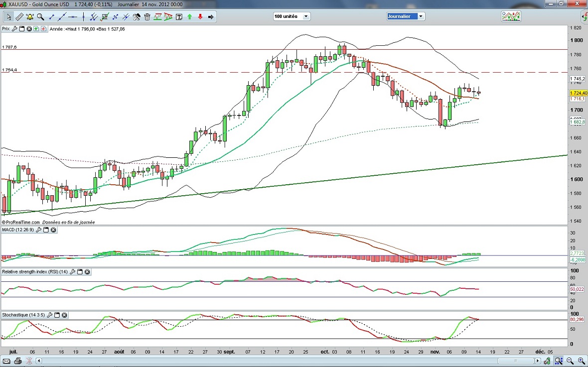Select the arrow cursor tool
The height and width of the screenshot is (367, 588).
pyautogui.click(x=8, y=17)
